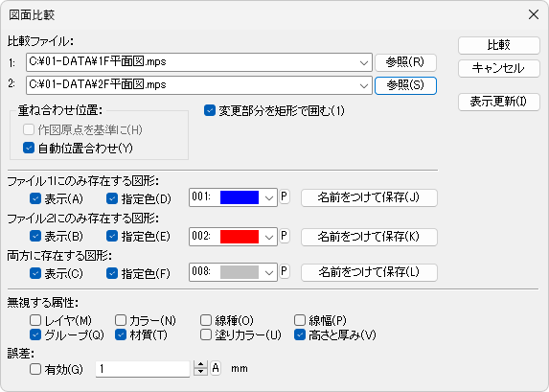
Task: Click the A button next to tolerance field
Action: (216, 368)
